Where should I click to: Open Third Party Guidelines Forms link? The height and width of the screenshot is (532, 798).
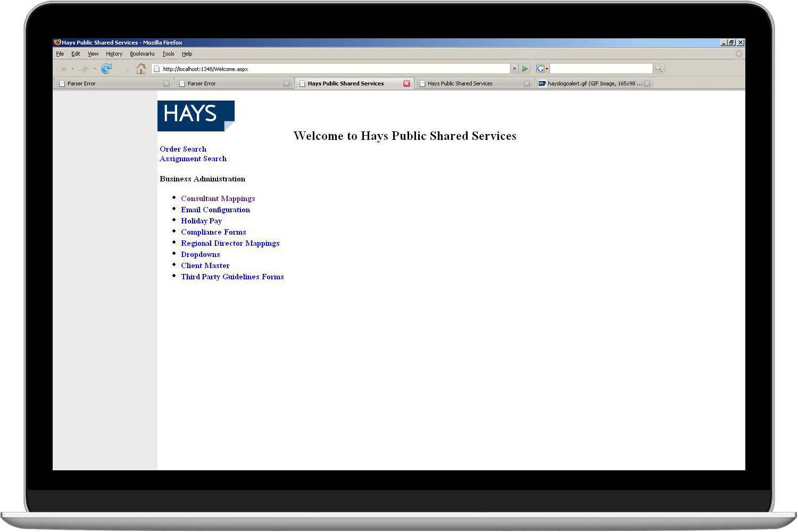point(232,277)
